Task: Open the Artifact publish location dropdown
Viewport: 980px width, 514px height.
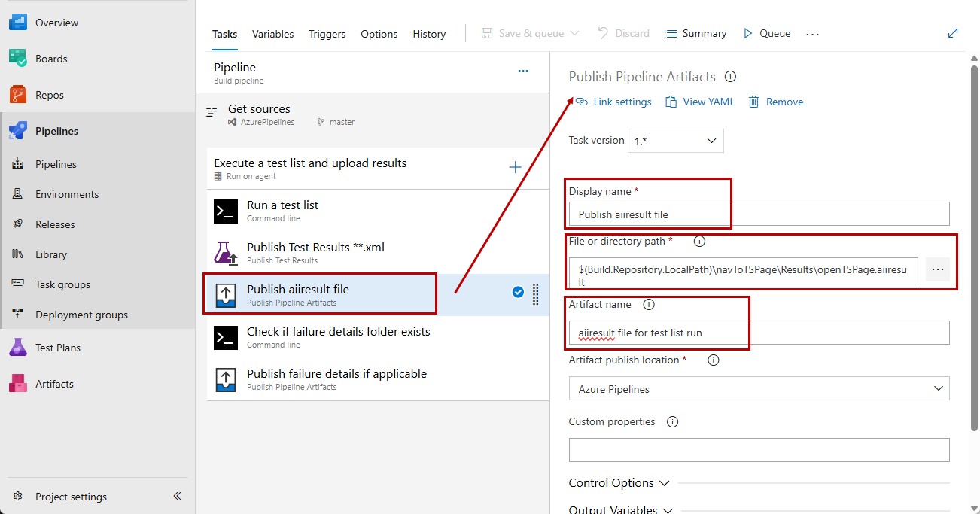Action: [x=758, y=388]
